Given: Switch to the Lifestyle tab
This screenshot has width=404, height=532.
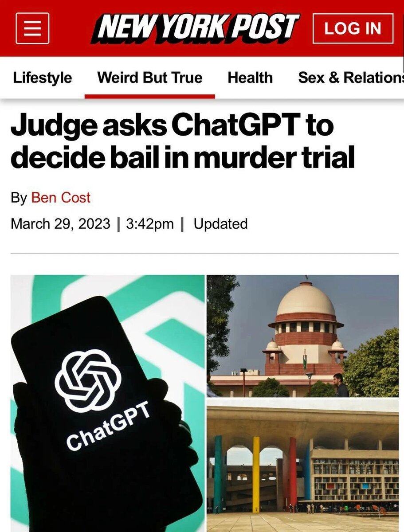Looking at the screenshot, I should pyautogui.click(x=43, y=78).
